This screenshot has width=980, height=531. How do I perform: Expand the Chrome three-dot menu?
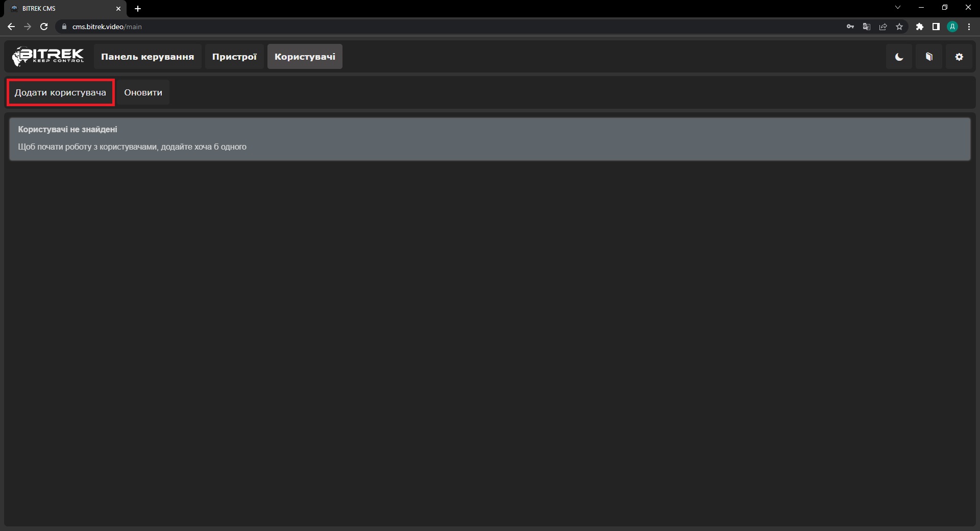pos(969,27)
